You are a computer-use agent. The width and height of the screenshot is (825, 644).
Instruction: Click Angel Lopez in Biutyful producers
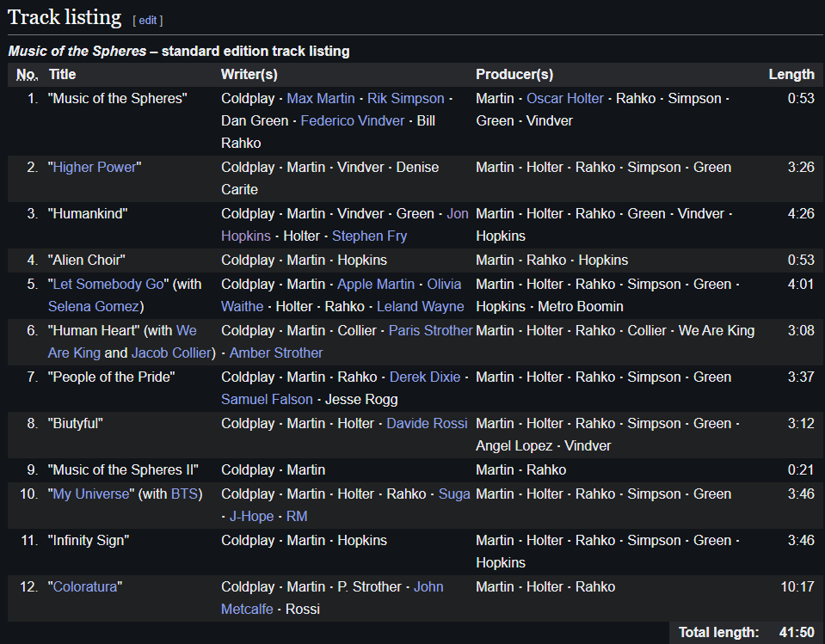(514, 445)
